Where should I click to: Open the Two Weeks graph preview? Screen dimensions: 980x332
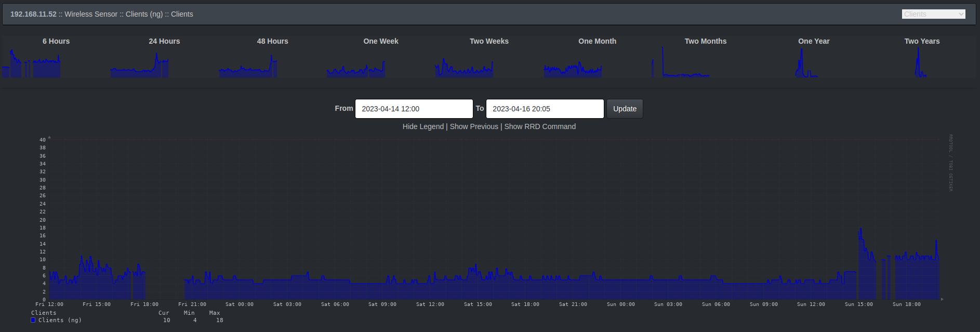point(465,65)
